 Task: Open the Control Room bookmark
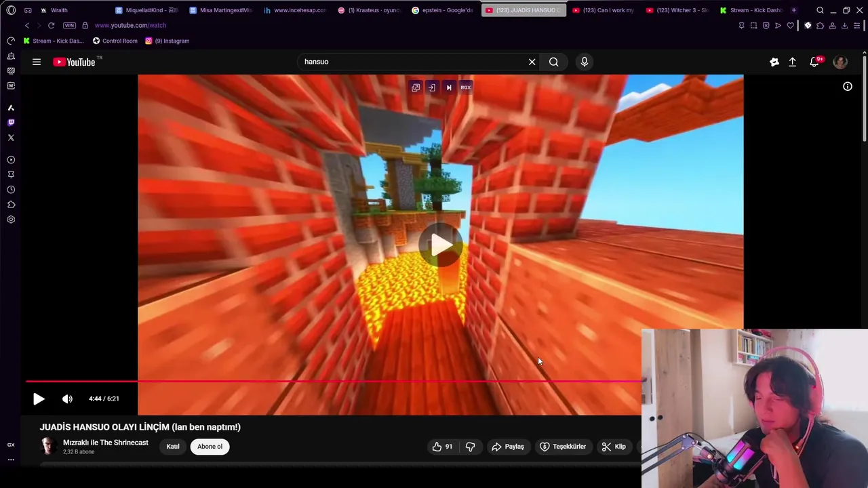pos(115,41)
